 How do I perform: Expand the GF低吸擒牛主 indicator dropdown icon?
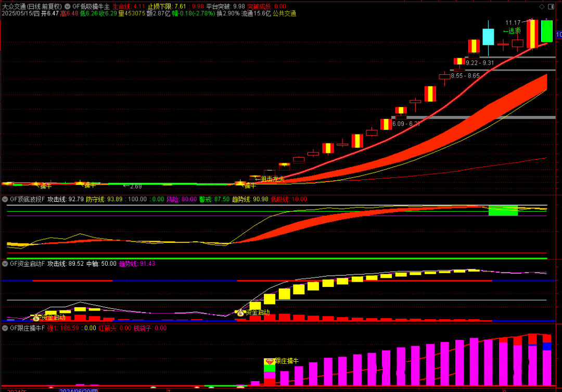coord(68,6)
